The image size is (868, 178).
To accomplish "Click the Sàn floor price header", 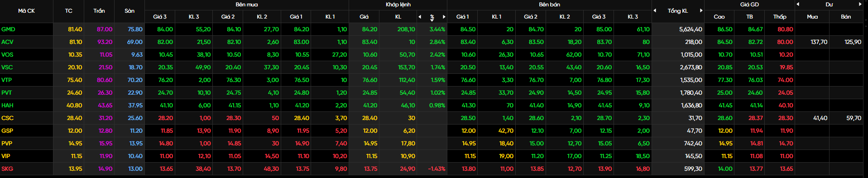I will pos(129,11).
